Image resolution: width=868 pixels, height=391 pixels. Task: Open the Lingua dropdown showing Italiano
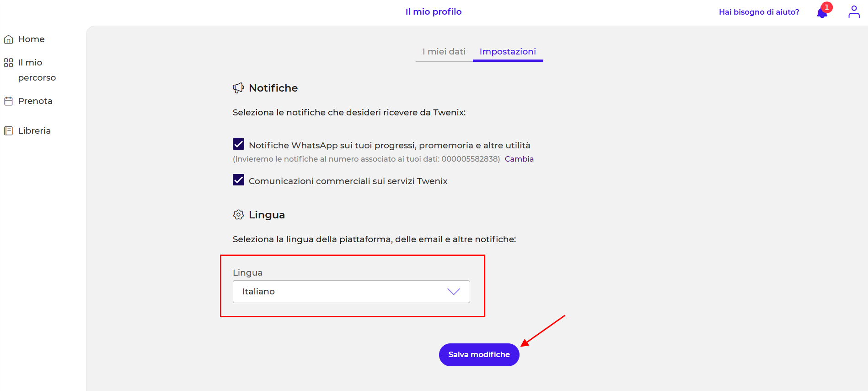(351, 292)
